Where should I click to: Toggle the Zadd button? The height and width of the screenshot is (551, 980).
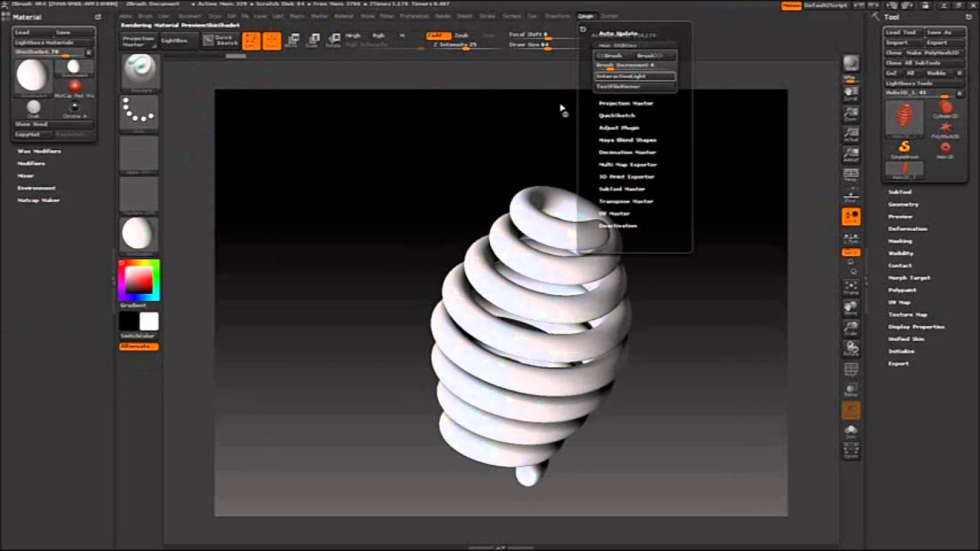(437, 35)
